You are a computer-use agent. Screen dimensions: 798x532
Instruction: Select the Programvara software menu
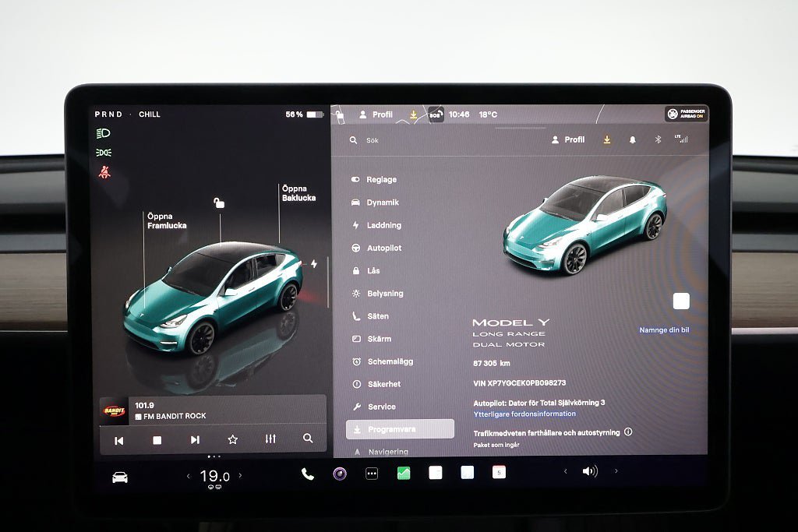(400, 429)
